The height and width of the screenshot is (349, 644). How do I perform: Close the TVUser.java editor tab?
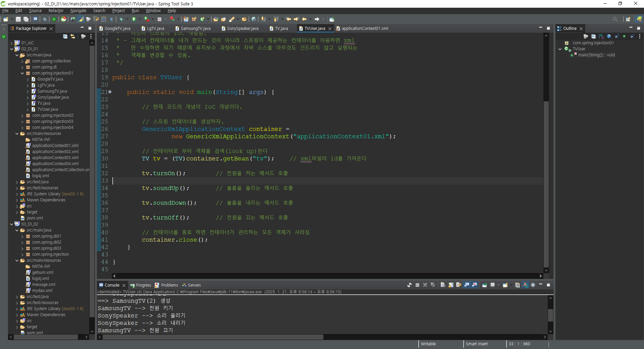coord(330,29)
